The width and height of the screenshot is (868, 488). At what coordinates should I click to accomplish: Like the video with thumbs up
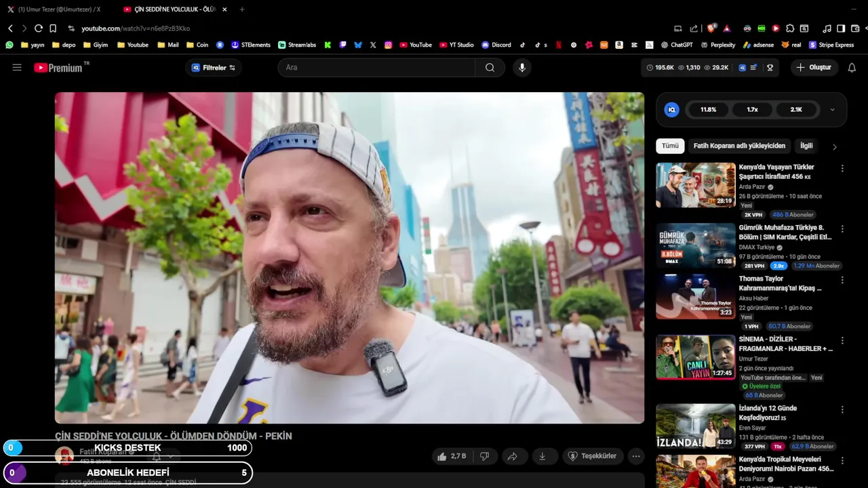452,456
